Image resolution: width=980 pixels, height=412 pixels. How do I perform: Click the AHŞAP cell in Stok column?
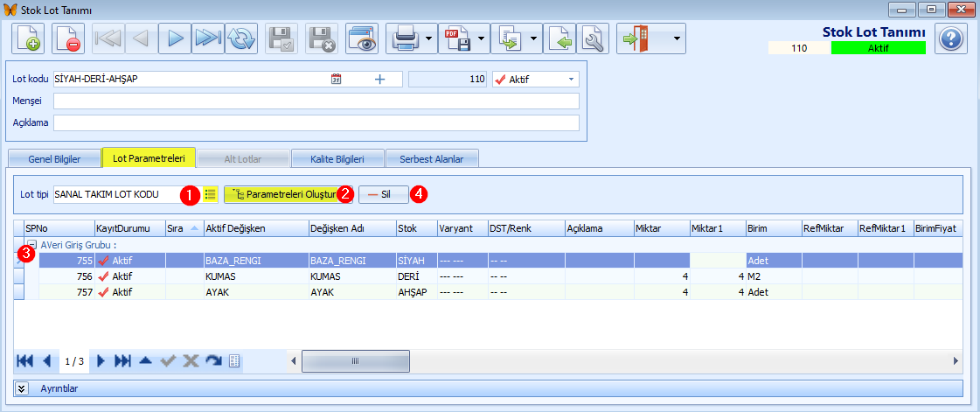416,292
